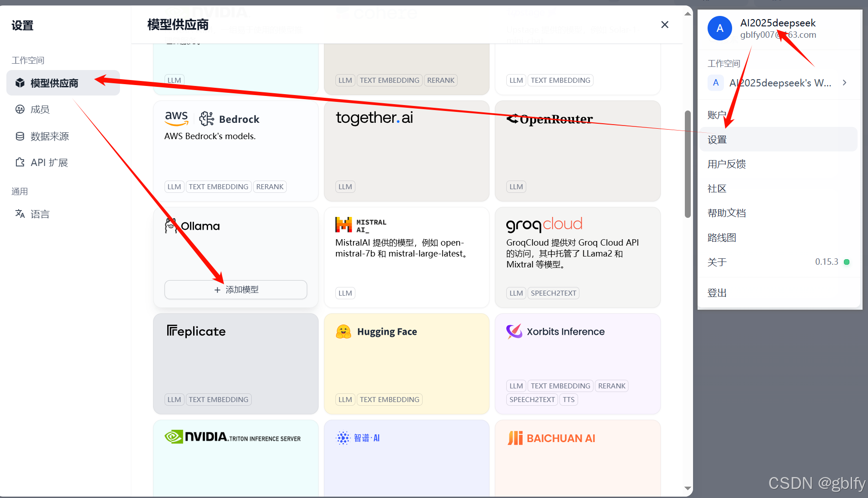Click the Replicate logo
The width and height of the screenshot is (868, 498).
(196, 331)
